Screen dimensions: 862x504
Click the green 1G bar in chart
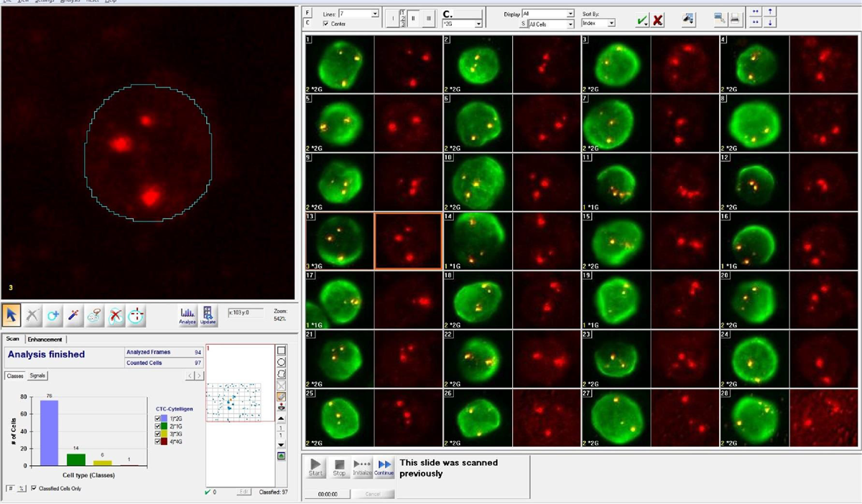click(76, 459)
